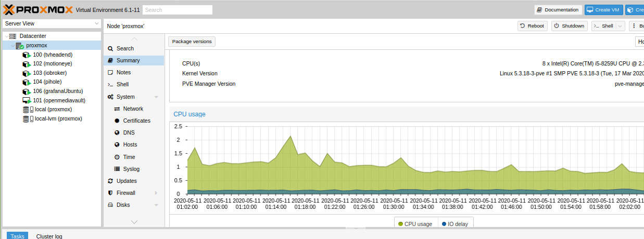
Task: Toggle CPU usage series in chart legend
Action: (x=415, y=224)
